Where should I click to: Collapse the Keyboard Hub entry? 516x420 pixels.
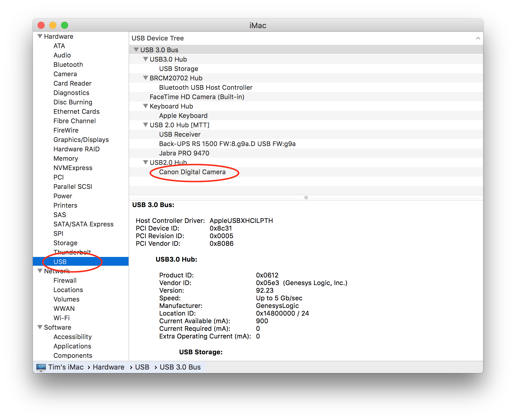pos(146,106)
